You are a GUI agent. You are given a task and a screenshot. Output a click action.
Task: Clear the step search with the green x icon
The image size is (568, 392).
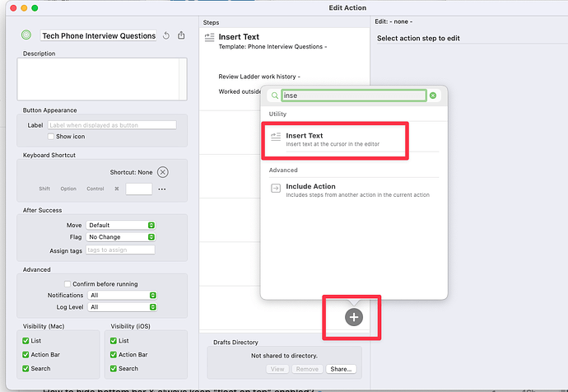433,96
